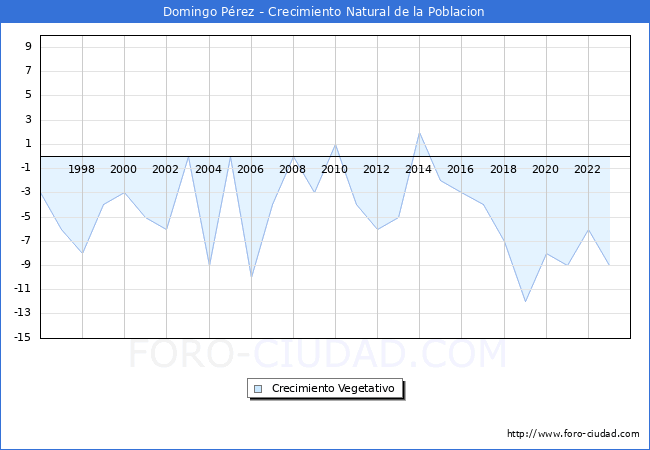The image size is (650, 450).
Task: Click the 2012 data point at -6
Action: pos(377,229)
